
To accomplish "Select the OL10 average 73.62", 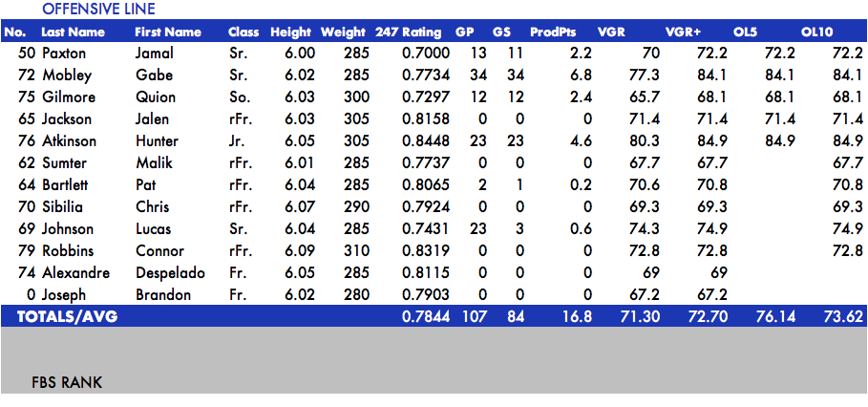I will [x=845, y=317].
